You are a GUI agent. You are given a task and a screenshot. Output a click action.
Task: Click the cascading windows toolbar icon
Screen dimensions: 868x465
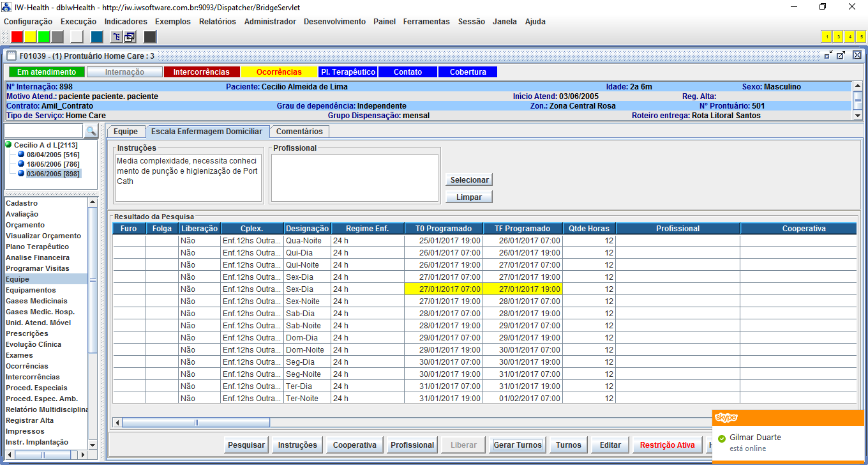(129, 36)
